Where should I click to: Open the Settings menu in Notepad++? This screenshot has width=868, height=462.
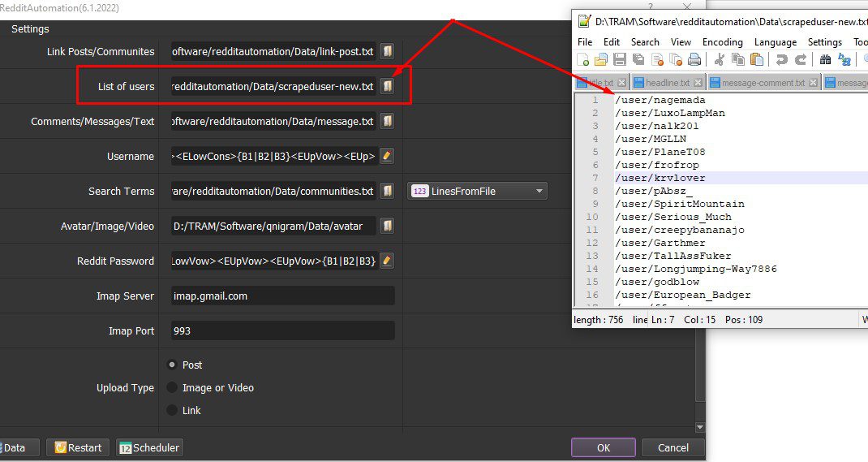(825, 42)
